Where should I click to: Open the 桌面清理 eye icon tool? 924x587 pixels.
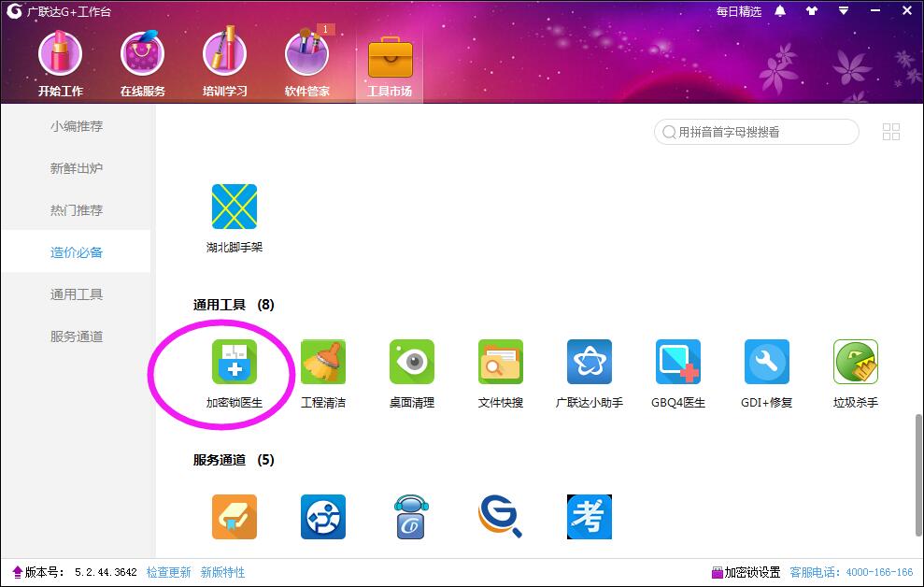point(412,362)
